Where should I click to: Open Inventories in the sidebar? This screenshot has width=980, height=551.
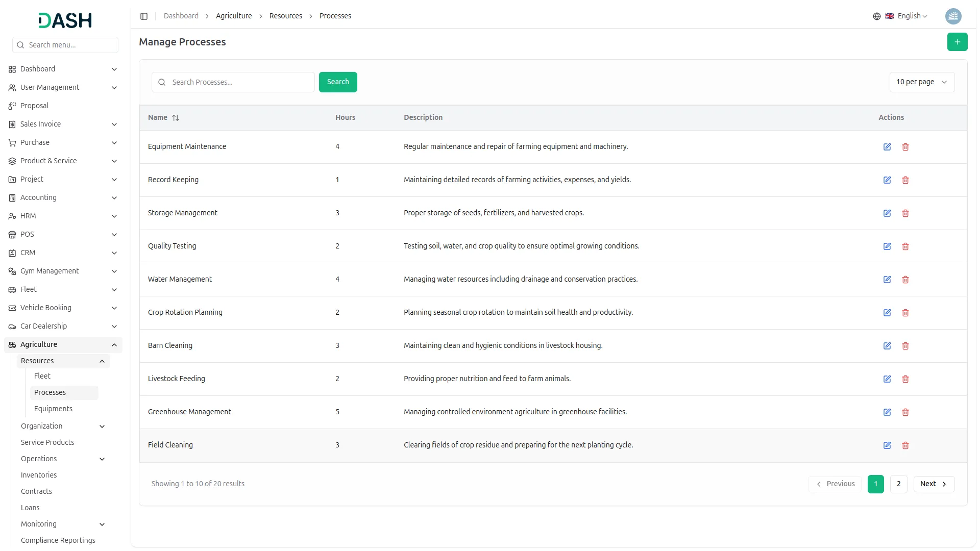tap(39, 475)
